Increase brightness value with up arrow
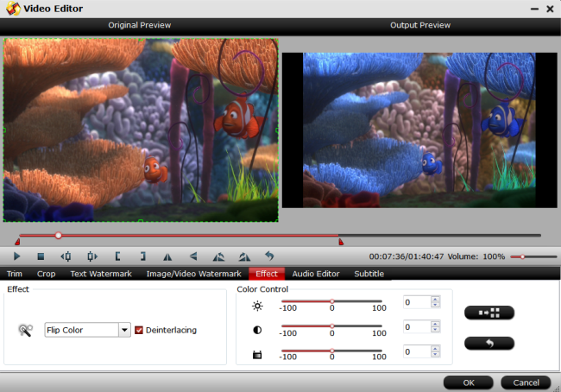This screenshot has width=561, height=392. click(435, 300)
